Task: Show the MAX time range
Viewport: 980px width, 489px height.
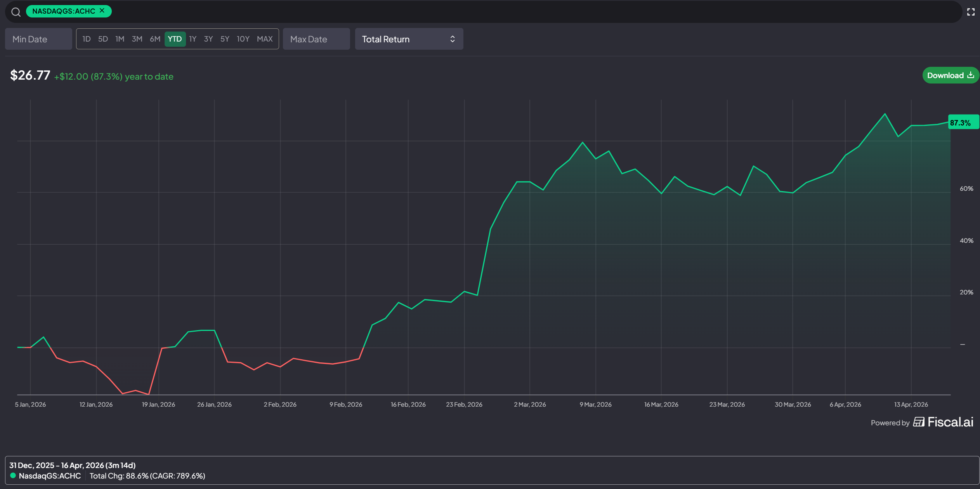Action: (265, 39)
